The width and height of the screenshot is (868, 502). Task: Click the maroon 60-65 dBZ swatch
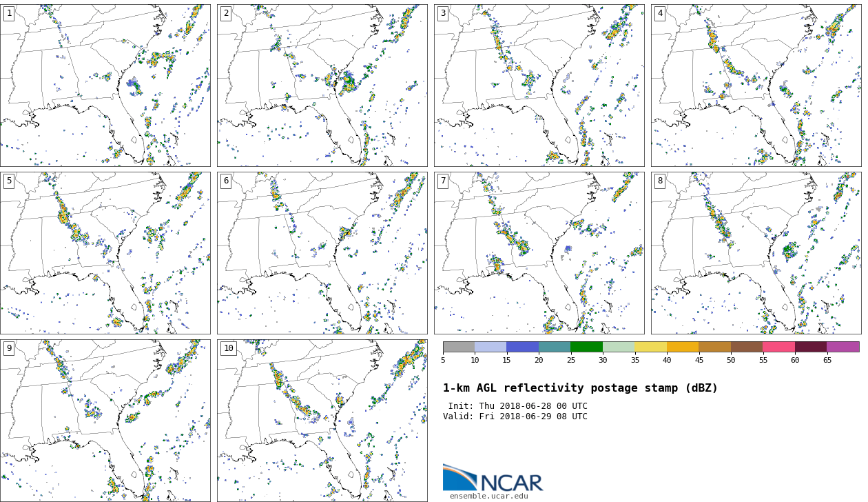tap(811, 347)
